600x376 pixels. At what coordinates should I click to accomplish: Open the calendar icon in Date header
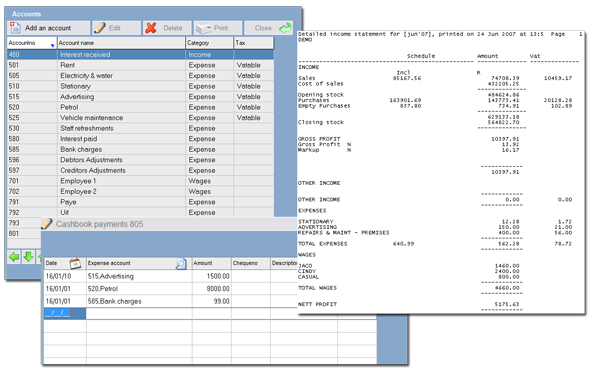pos(75,263)
